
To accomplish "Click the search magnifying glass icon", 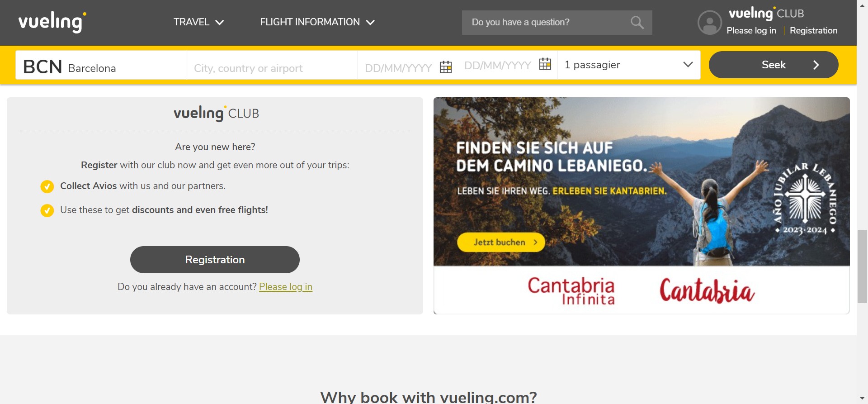I will click(x=637, y=22).
